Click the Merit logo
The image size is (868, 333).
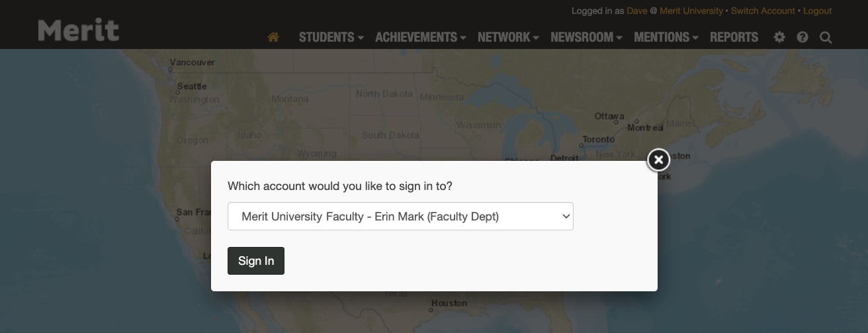pos(79,30)
